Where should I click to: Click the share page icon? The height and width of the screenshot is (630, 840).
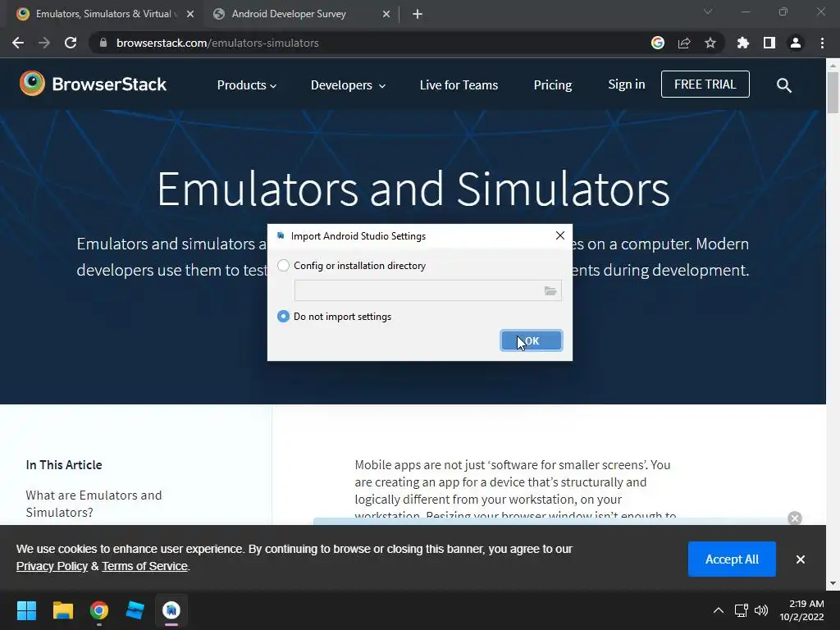[x=684, y=43]
